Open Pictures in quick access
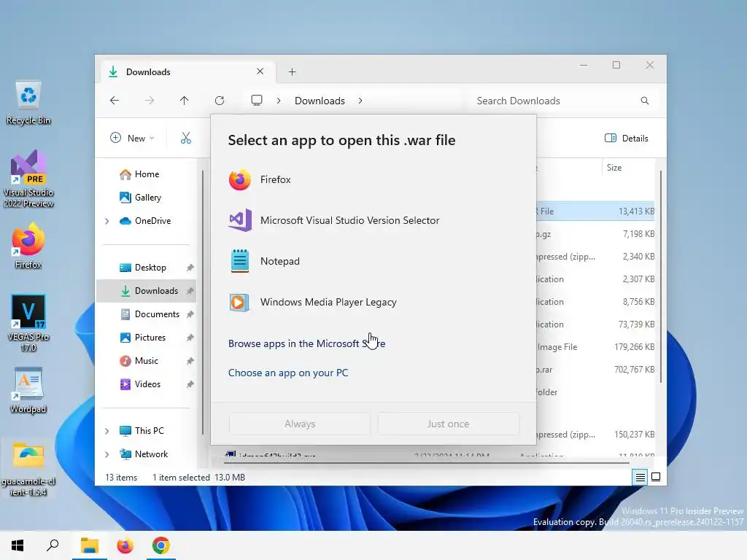This screenshot has height=560, width=747. pyautogui.click(x=150, y=338)
